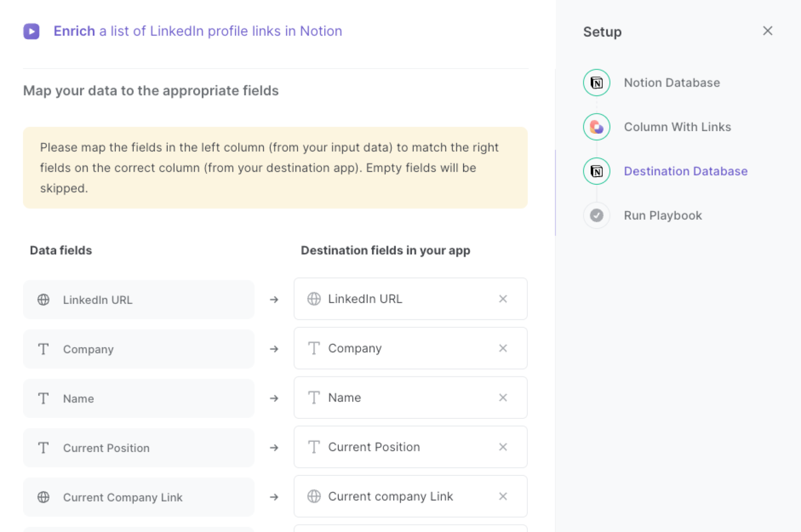Click globe icon in LinkedIn URL destination box
This screenshot has height=532, width=801.
314,299
